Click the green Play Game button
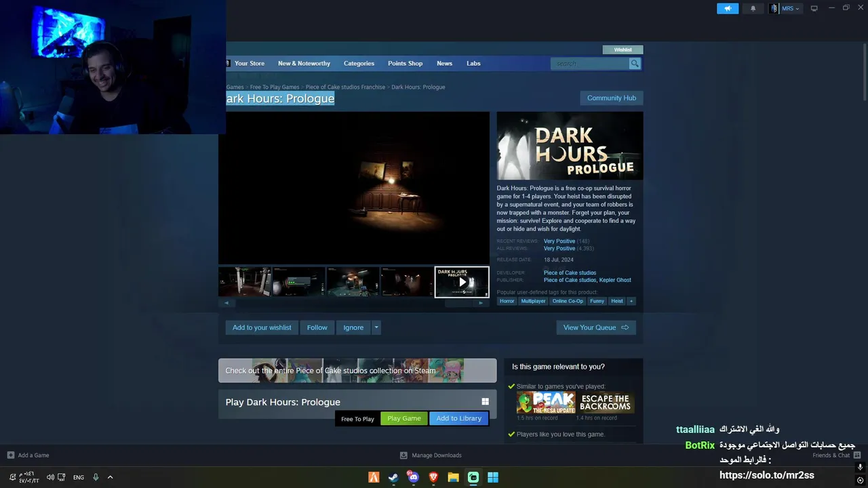 [404, 419]
